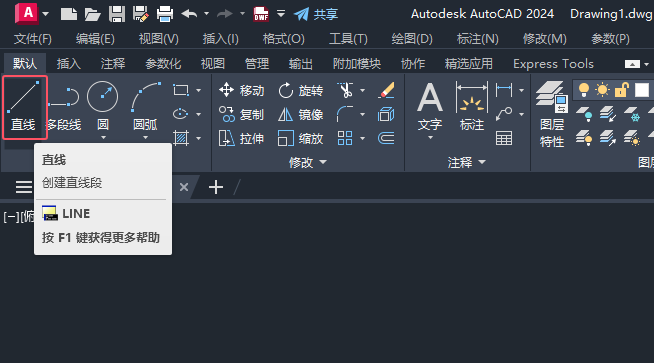The image size is (654, 363).
Task: Expand the Trim dropdown arrow
Action: 362,90
